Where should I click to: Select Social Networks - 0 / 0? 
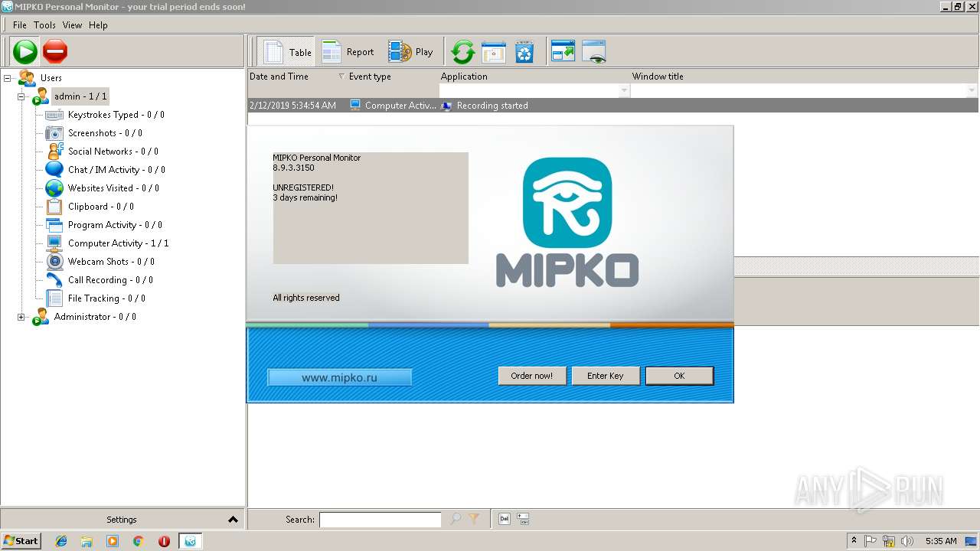[113, 152]
